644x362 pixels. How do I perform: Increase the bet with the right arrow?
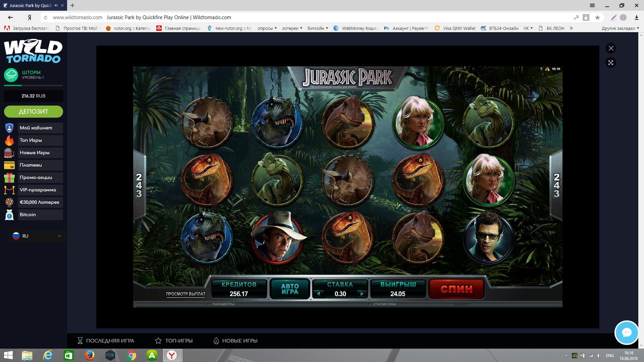(362, 294)
